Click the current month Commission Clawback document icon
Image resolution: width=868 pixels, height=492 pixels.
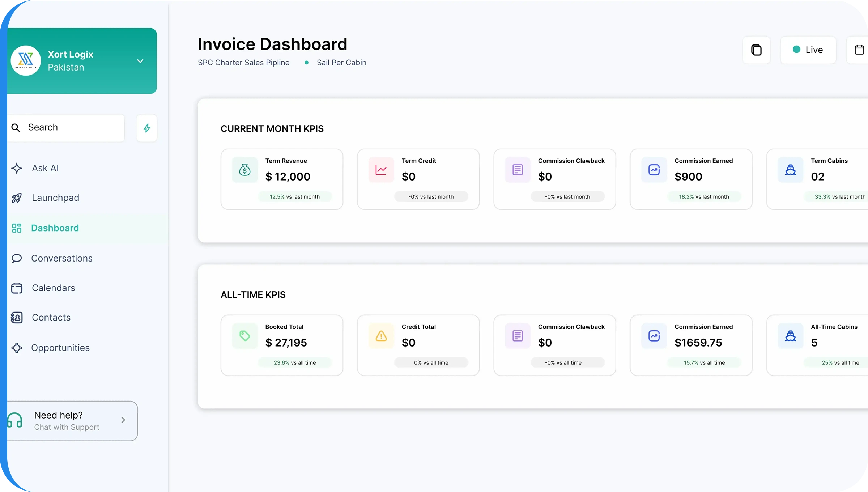[x=518, y=170]
